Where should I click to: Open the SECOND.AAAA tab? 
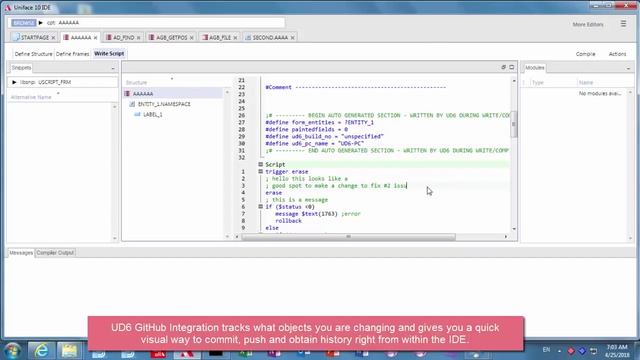coord(270,38)
